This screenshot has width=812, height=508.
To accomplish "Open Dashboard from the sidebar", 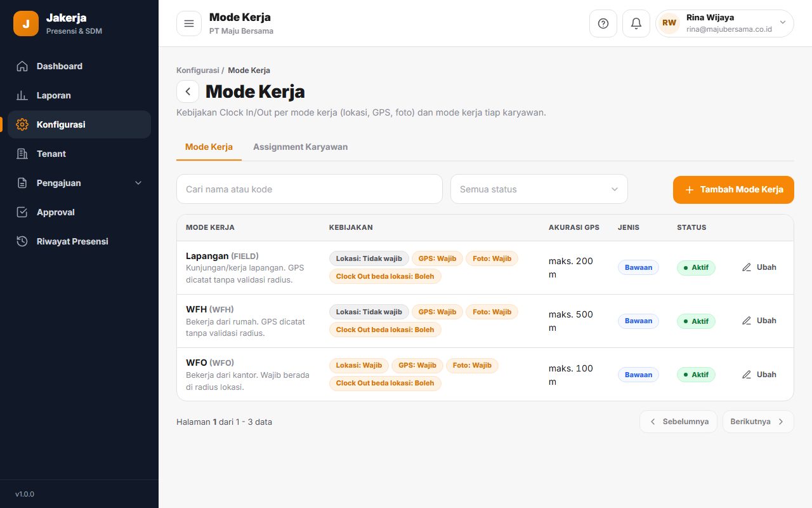I will [x=79, y=66].
